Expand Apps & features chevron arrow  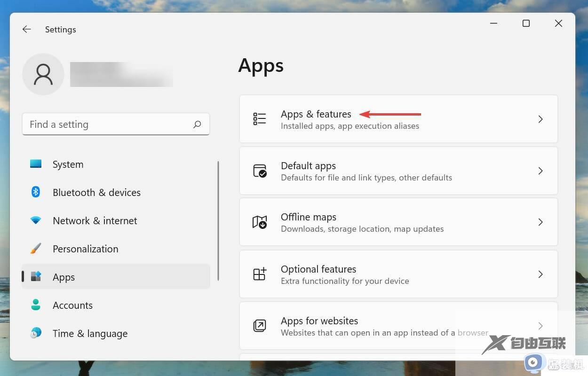[x=540, y=119]
